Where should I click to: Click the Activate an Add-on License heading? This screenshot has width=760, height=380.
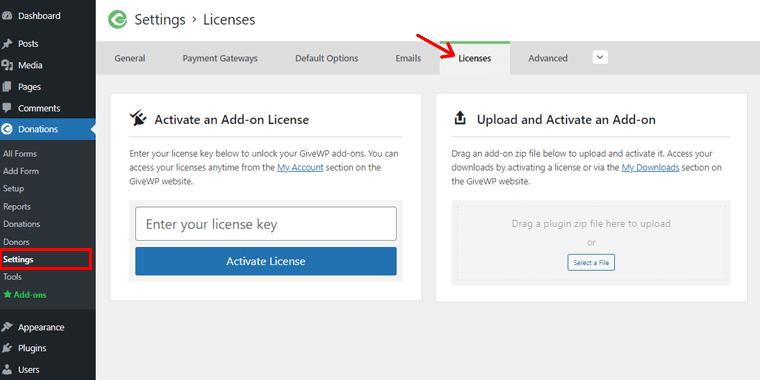(x=232, y=120)
